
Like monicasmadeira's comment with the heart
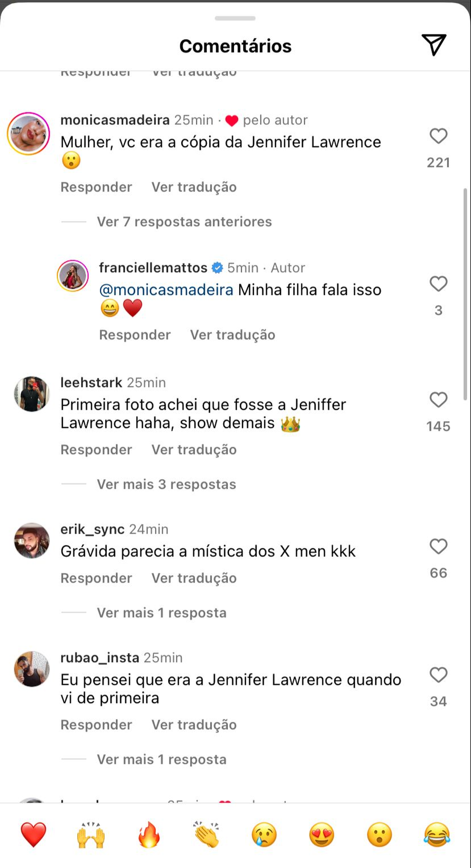point(438,136)
